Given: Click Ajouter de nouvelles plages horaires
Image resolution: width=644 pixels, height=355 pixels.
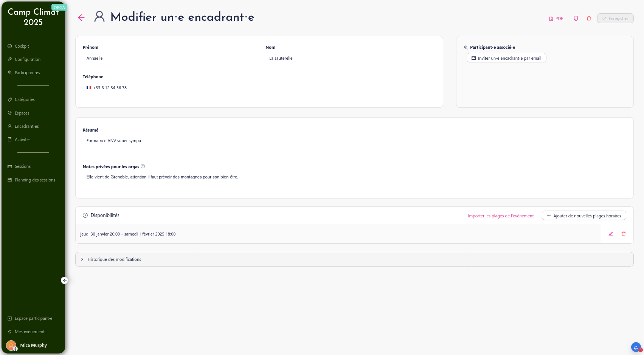Looking at the screenshot, I should 583,216.
